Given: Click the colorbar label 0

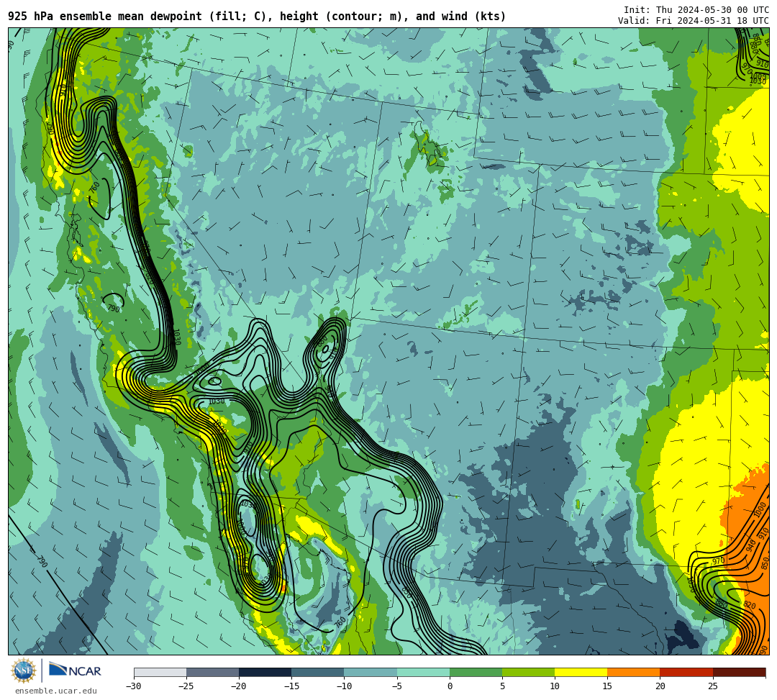Looking at the screenshot, I should click(450, 686).
